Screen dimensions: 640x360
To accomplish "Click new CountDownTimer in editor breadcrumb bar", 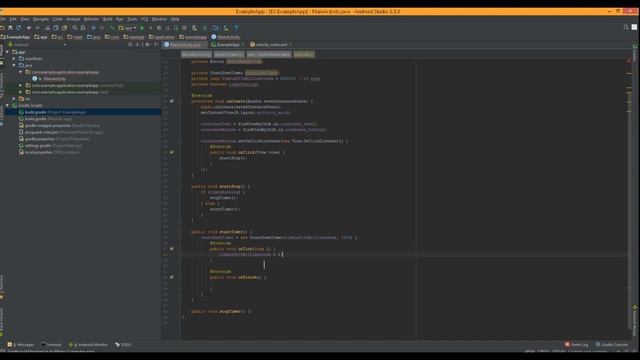I will click(x=269, y=54).
